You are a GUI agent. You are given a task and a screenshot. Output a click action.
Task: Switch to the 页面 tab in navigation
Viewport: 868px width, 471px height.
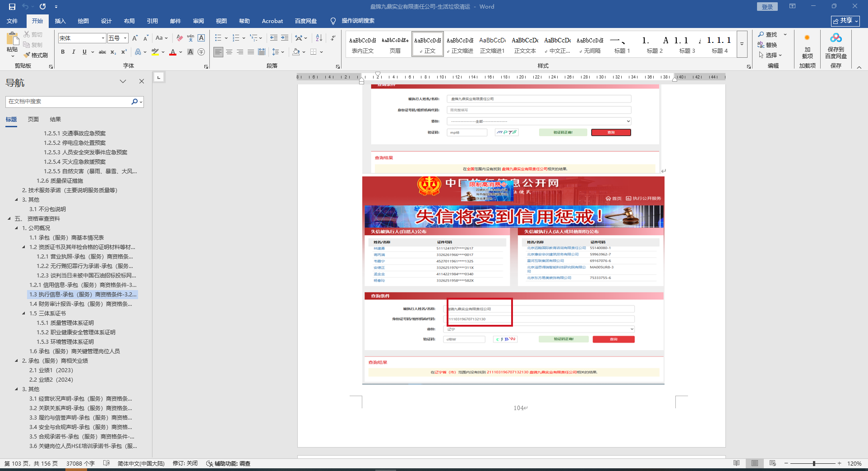(33, 120)
